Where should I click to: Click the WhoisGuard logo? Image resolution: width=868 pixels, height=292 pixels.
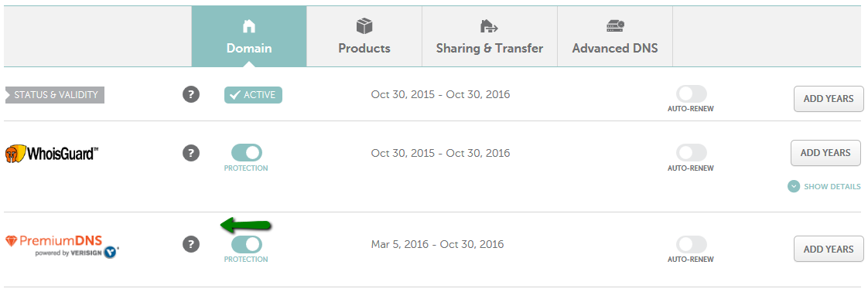(x=52, y=153)
